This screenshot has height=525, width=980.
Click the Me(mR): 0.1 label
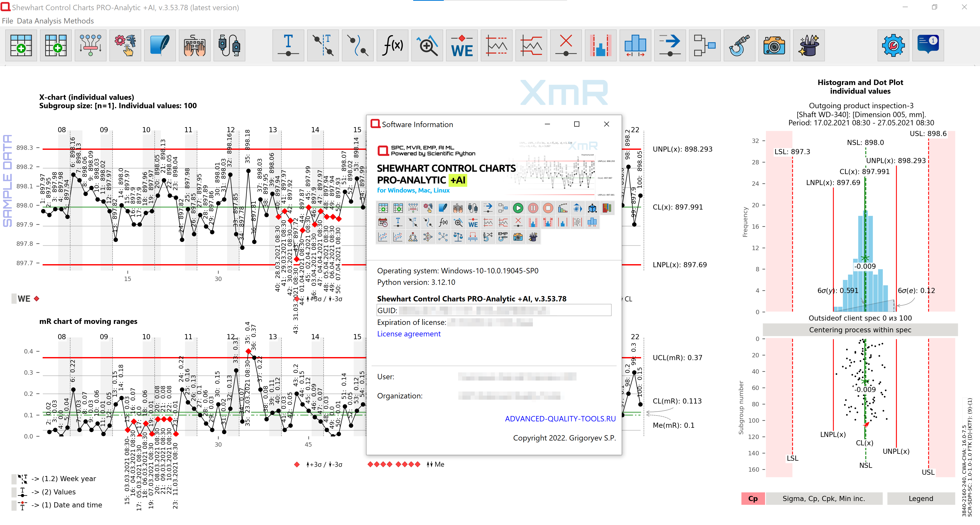point(673,425)
